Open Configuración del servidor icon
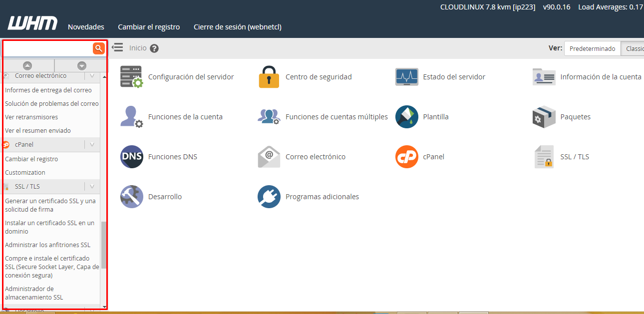This screenshot has width=644, height=314. [131, 77]
